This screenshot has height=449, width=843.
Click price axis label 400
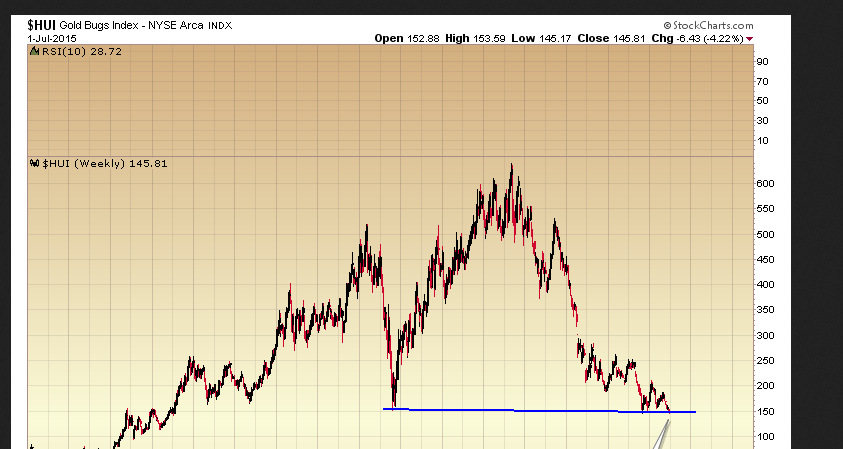tap(765, 285)
